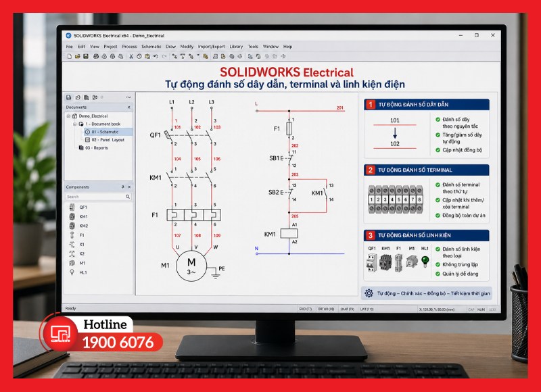Click the M1 motor symbol in the schematic

point(191,266)
